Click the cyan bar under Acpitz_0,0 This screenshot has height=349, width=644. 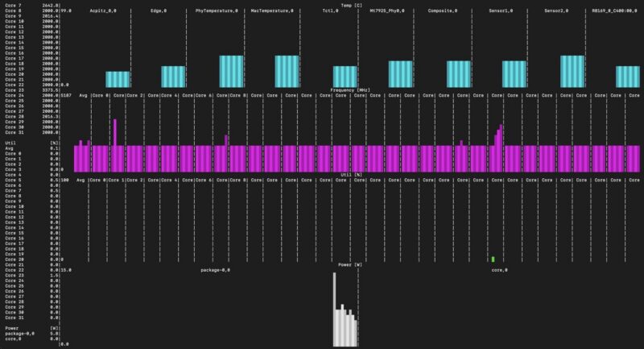click(x=118, y=79)
